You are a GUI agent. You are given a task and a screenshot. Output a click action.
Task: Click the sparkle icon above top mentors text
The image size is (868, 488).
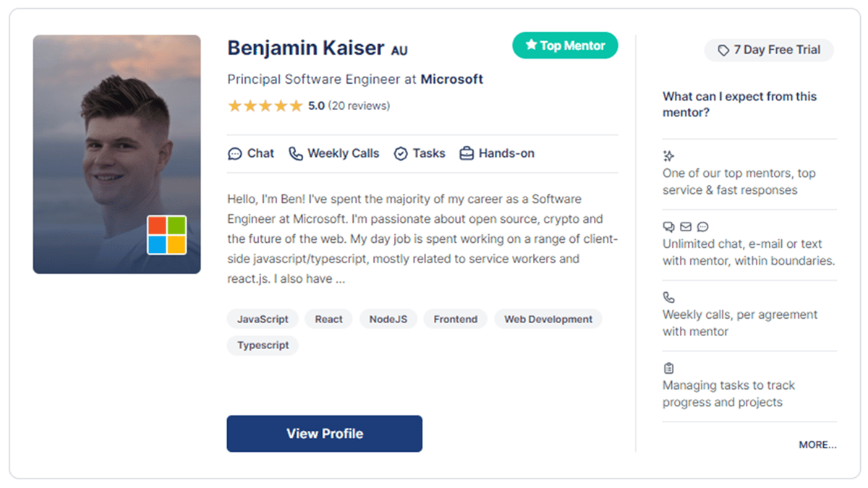(668, 155)
